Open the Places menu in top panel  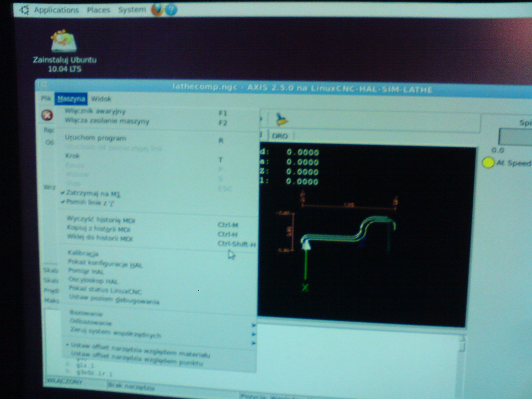[x=98, y=10]
